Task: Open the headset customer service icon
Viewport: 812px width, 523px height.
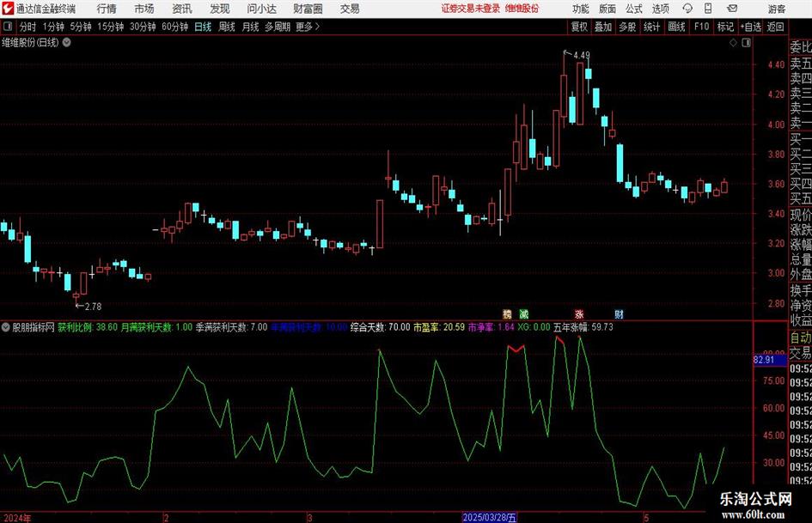Action: 687,9
